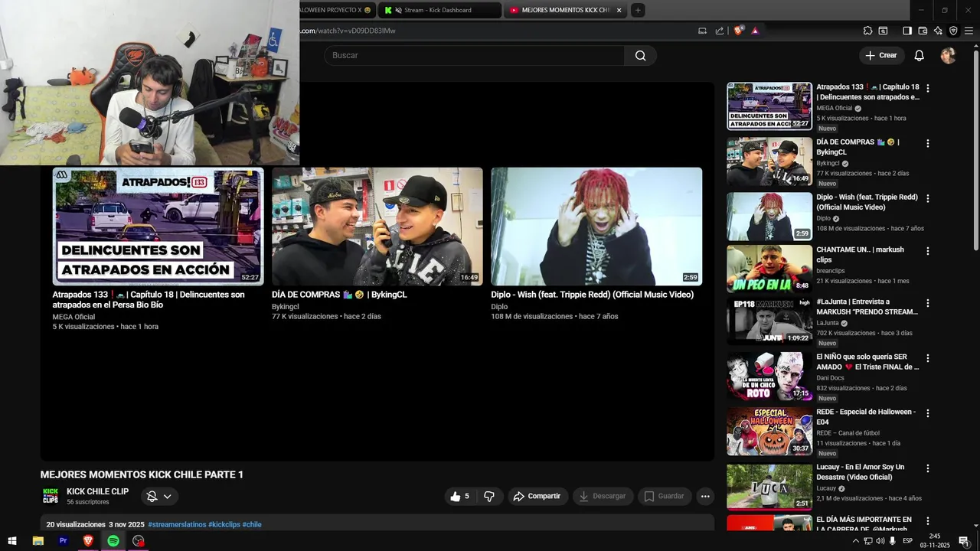Open options for El NIÑO que solo sidebar video
Image resolution: width=980 pixels, height=551 pixels.
(928, 358)
